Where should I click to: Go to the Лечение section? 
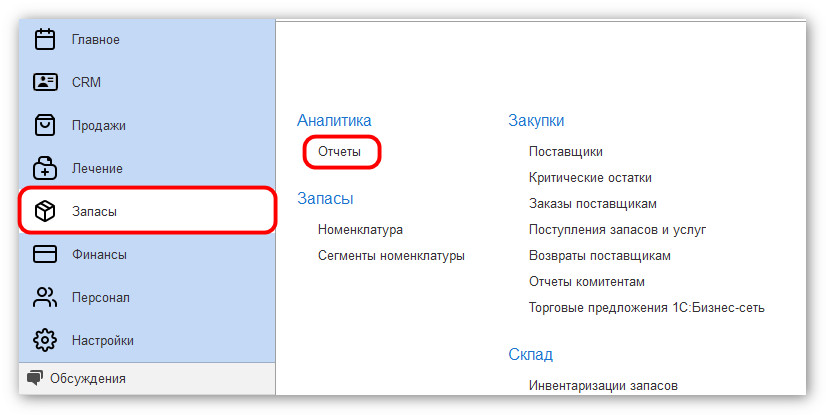(x=147, y=168)
